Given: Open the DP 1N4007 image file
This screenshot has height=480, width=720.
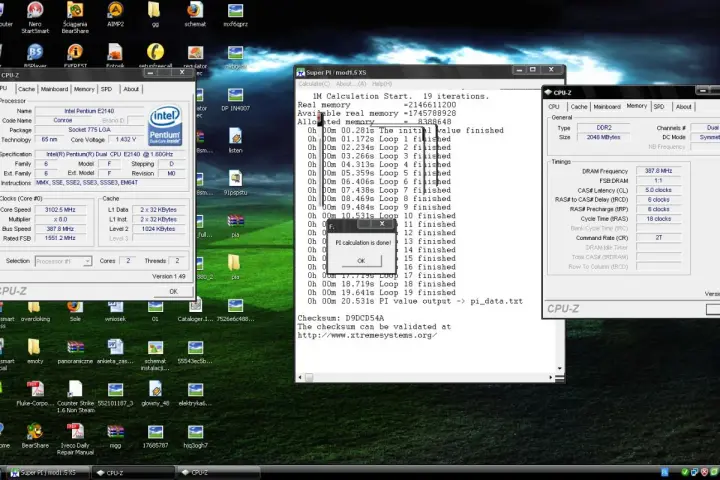Looking at the screenshot, I should click(x=235, y=99).
